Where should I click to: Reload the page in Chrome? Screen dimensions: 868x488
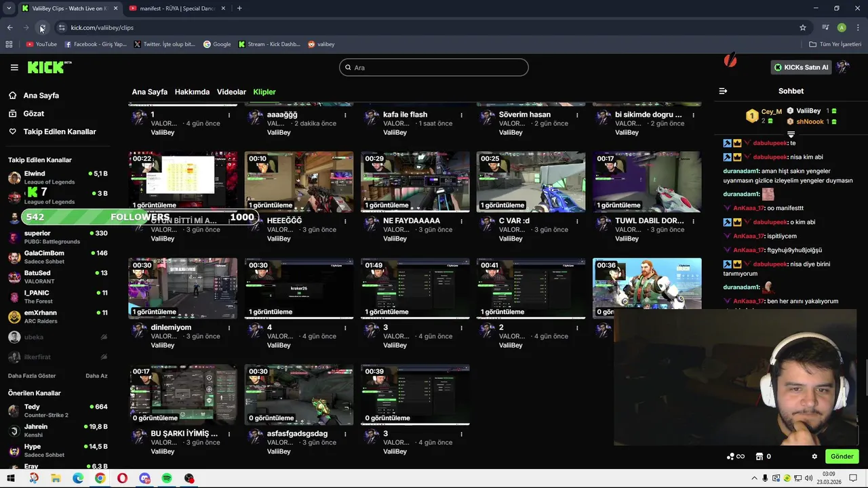click(x=42, y=28)
